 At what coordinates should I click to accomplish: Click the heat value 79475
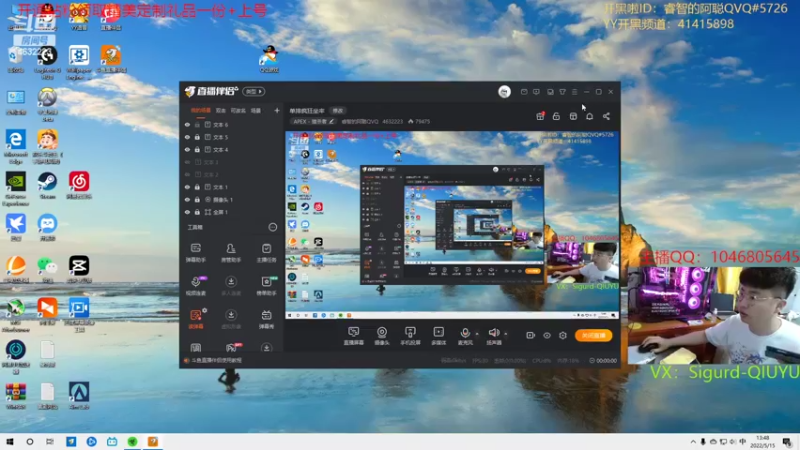click(x=419, y=121)
